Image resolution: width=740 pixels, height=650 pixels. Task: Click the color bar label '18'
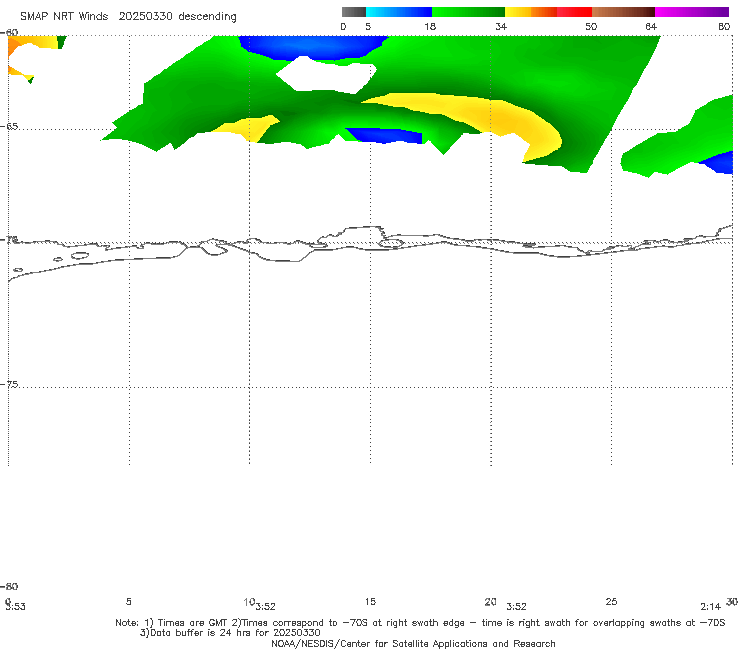coord(429,27)
